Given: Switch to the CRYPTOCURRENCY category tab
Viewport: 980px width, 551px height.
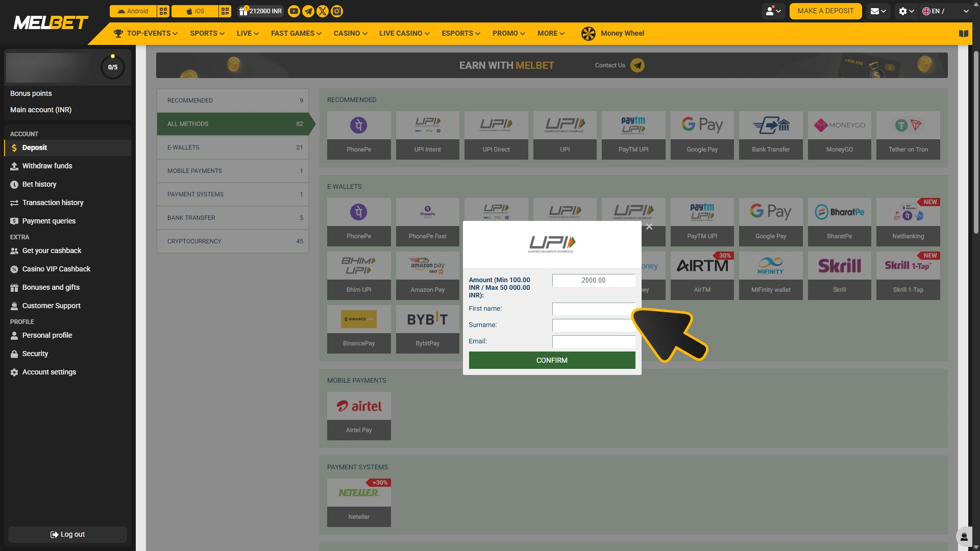Looking at the screenshot, I should (x=233, y=241).
